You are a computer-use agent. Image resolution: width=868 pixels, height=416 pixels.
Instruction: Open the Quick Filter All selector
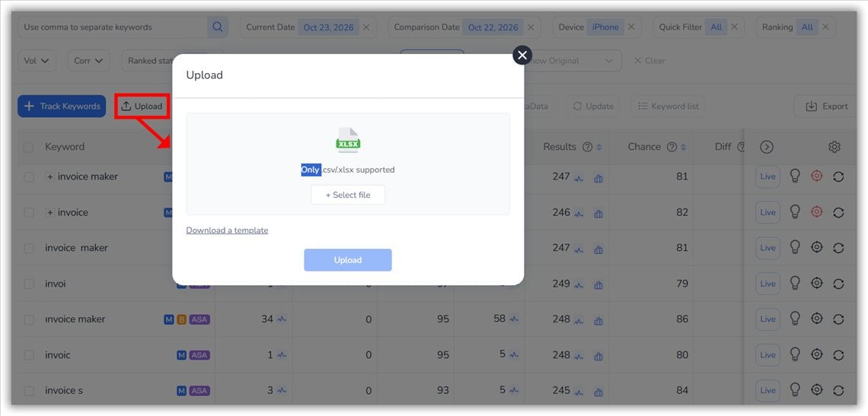[716, 27]
